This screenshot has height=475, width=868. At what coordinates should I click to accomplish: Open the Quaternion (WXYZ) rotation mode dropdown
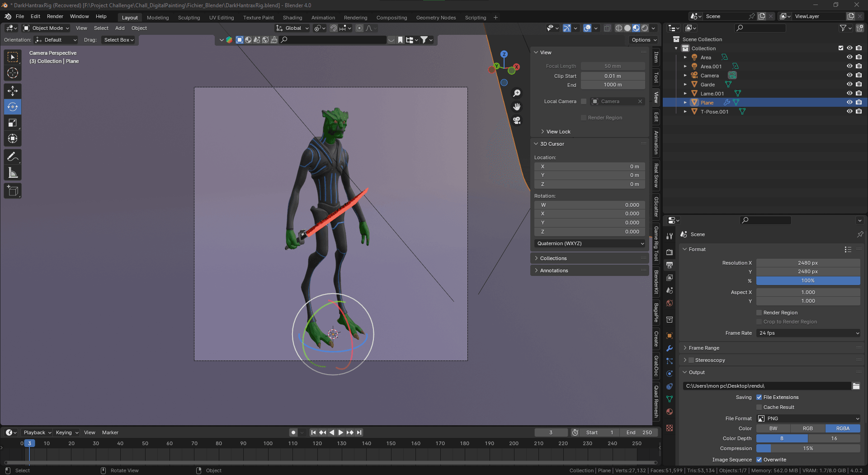pyautogui.click(x=590, y=243)
